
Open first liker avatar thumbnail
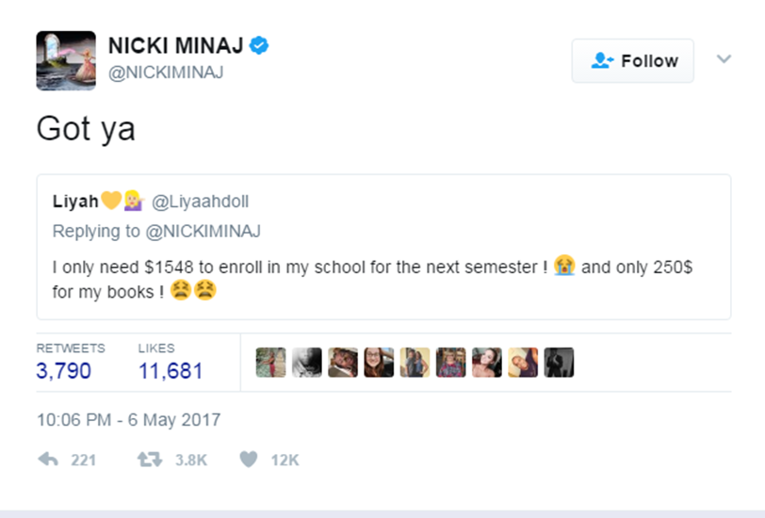(x=271, y=362)
